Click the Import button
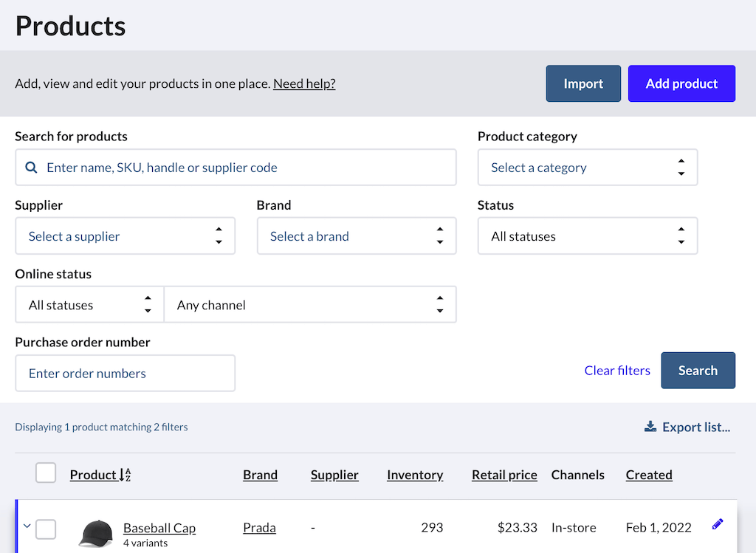The image size is (756, 553). pyautogui.click(x=583, y=83)
